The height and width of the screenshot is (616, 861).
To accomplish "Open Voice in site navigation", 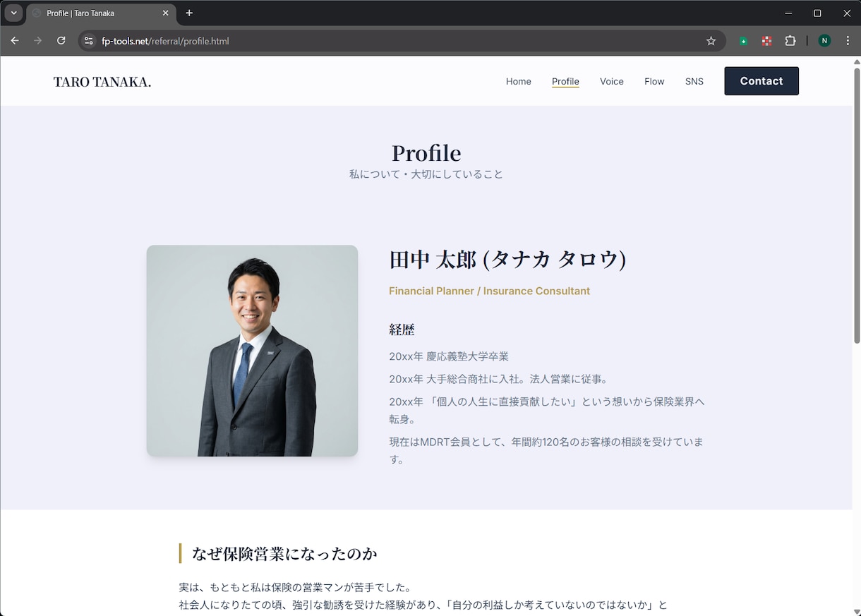I will click(612, 81).
